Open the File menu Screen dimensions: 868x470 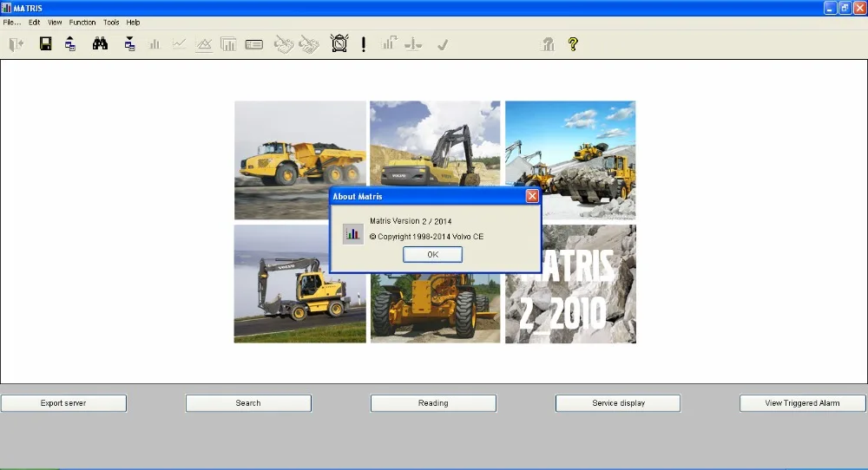click(11, 23)
